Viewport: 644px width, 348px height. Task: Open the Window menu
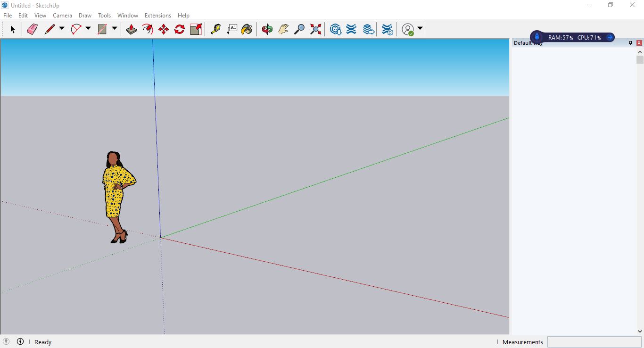128,16
